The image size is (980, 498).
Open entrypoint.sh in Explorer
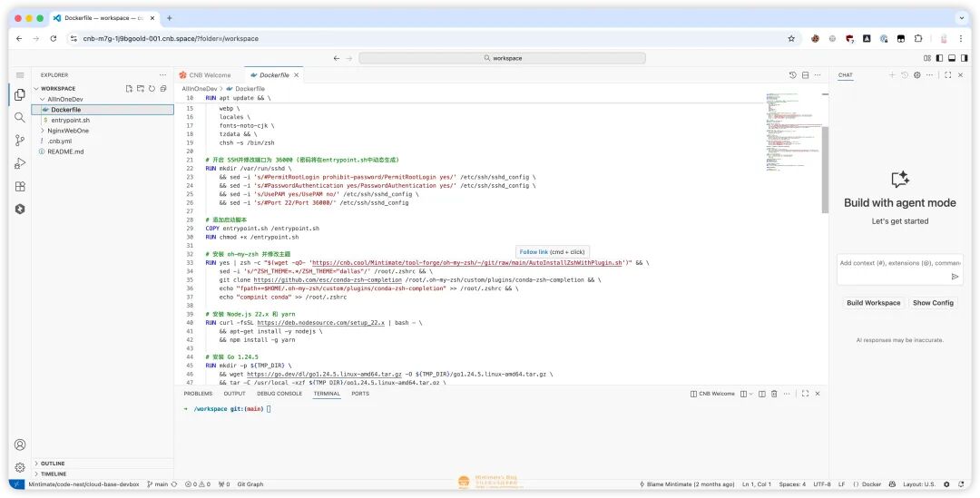[70, 120]
